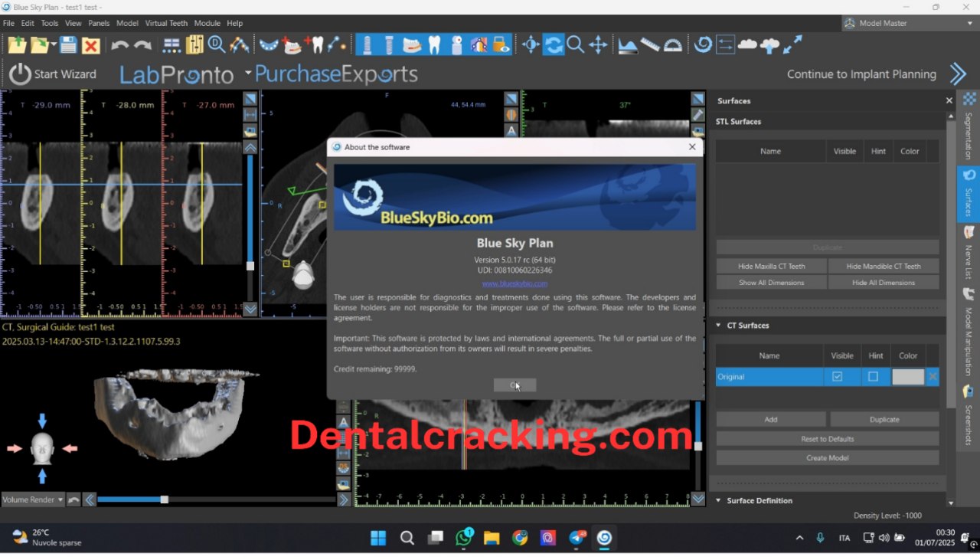Click the red X close project icon
Viewport: 980px width, 560px height.
[91, 45]
